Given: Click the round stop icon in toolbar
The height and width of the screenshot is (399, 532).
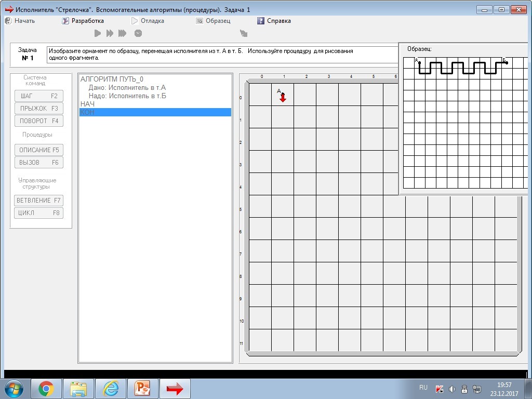Looking at the screenshot, I should pos(138,33).
